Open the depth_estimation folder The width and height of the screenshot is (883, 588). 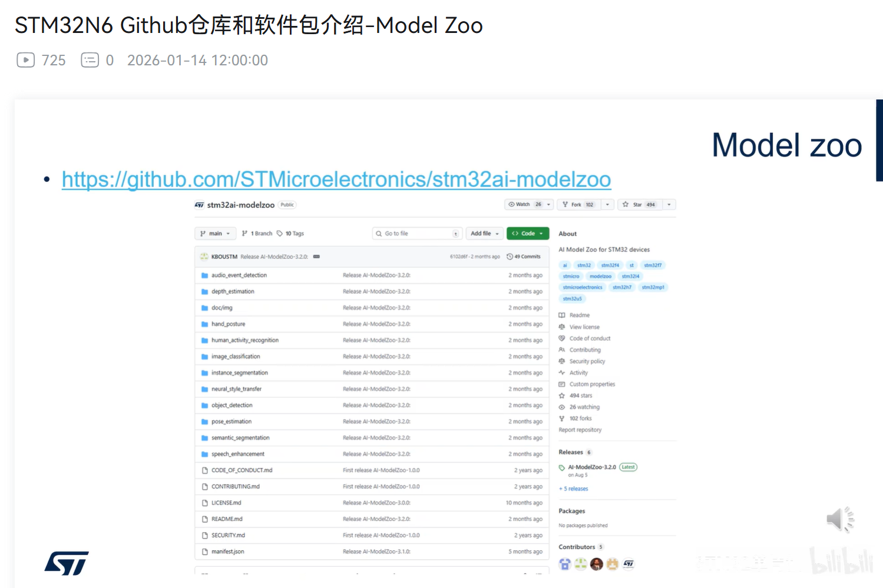pyautogui.click(x=233, y=292)
